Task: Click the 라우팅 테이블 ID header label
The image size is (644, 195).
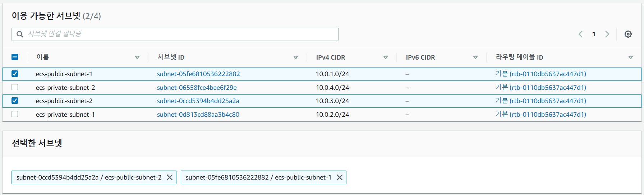Action: (520, 57)
